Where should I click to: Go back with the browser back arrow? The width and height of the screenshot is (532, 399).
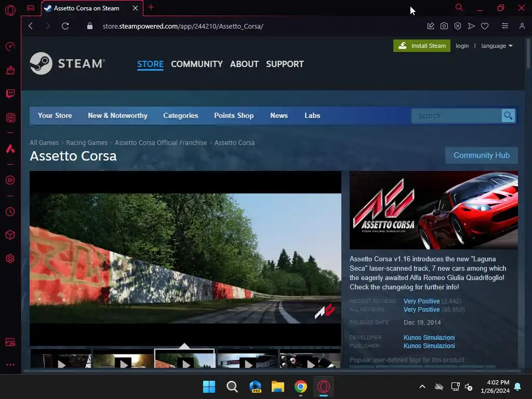tap(31, 26)
